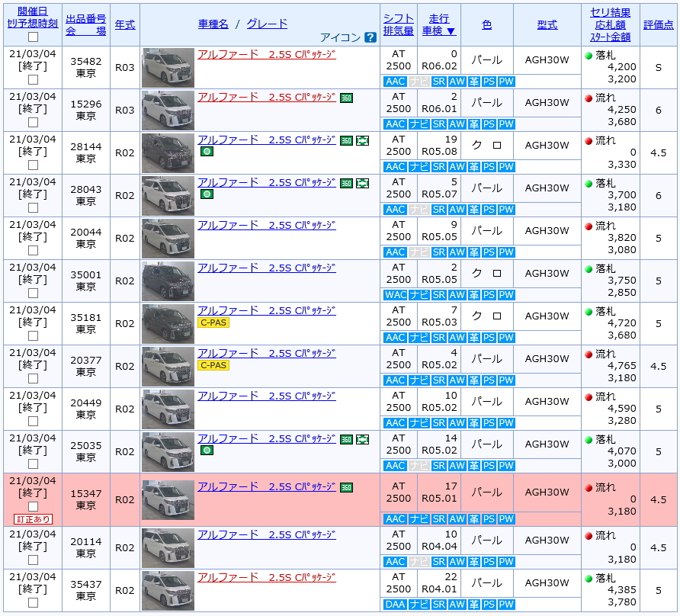The image size is (680, 616).
Task: Sort by 開催日 column header
Action: (33, 11)
